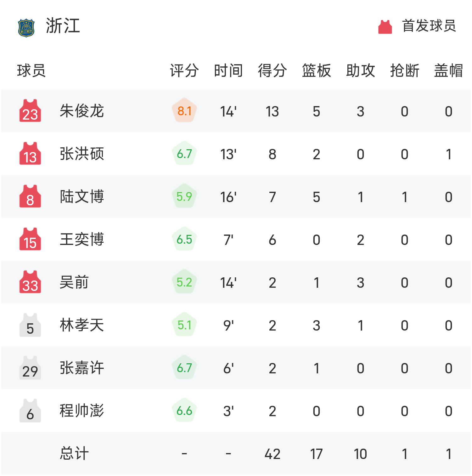Screen dimensions: 472x476
Task: Click gray jersey number 29 icon
Action: click(x=30, y=368)
